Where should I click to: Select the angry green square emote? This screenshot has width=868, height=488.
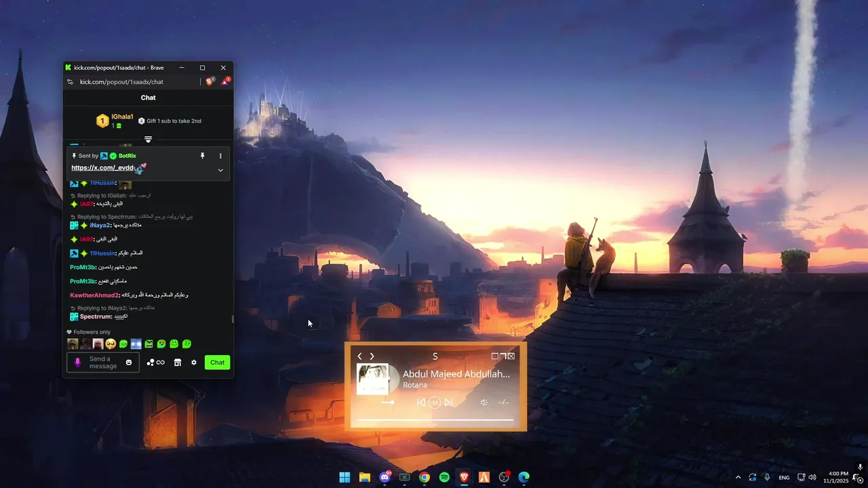[x=149, y=344]
